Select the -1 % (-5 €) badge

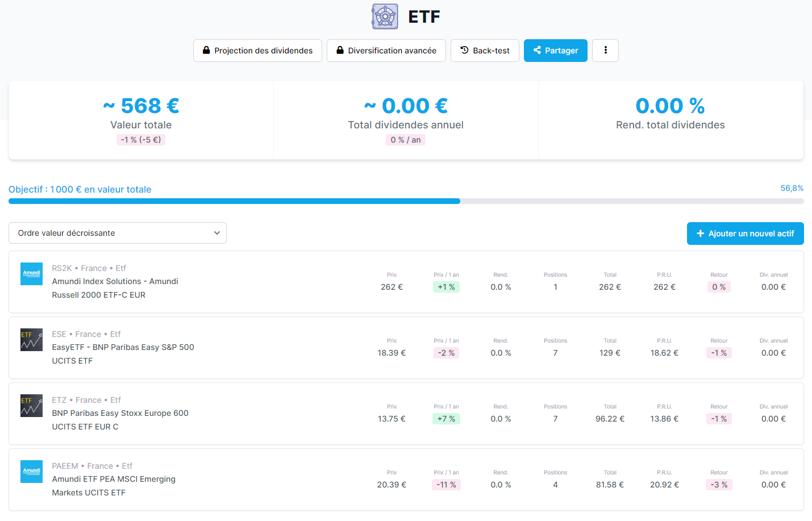coord(141,140)
